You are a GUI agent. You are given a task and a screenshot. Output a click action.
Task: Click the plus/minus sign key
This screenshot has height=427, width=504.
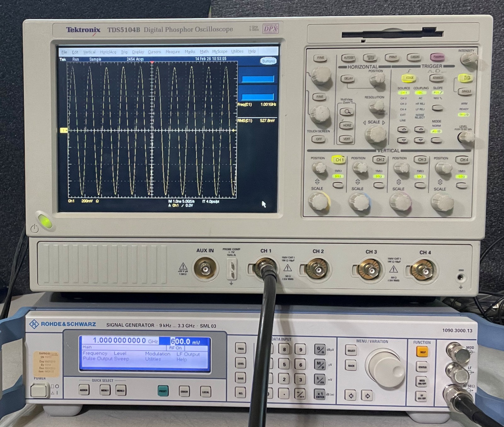click(x=300, y=394)
